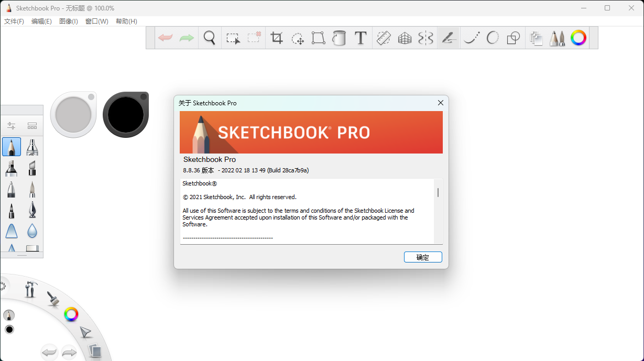
Task: Open the 图像(I) menu
Action: click(x=69, y=21)
